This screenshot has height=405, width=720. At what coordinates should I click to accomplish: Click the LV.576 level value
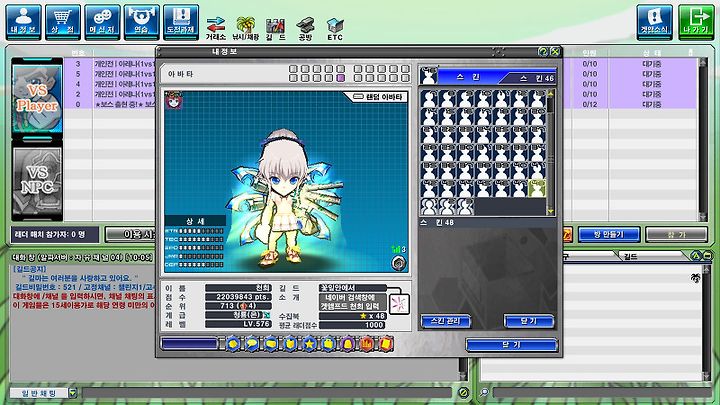coord(239,324)
